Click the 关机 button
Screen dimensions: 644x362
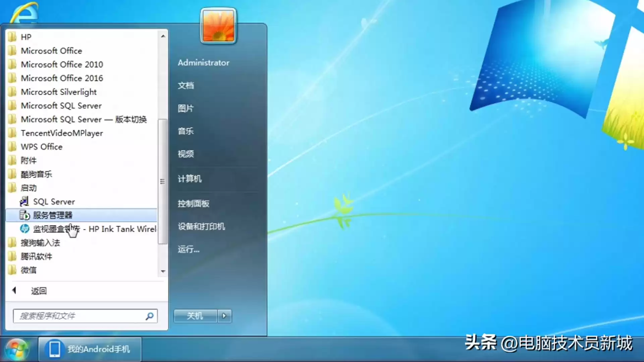pos(195,316)
